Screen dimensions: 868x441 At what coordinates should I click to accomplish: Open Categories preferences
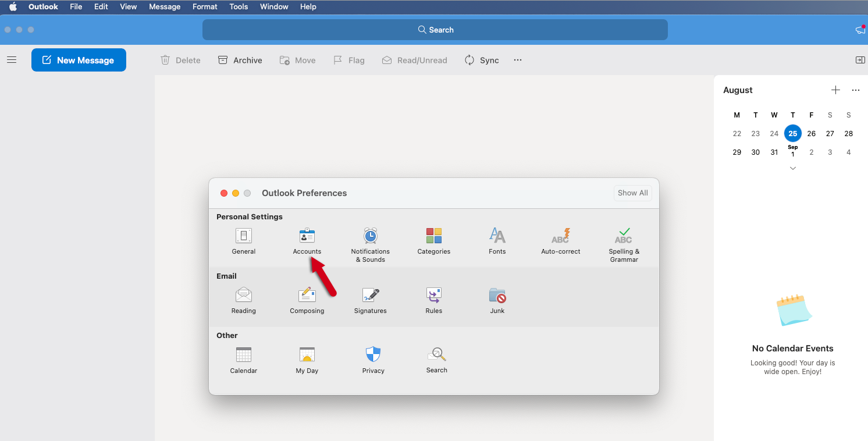click(x=434, y=241)
